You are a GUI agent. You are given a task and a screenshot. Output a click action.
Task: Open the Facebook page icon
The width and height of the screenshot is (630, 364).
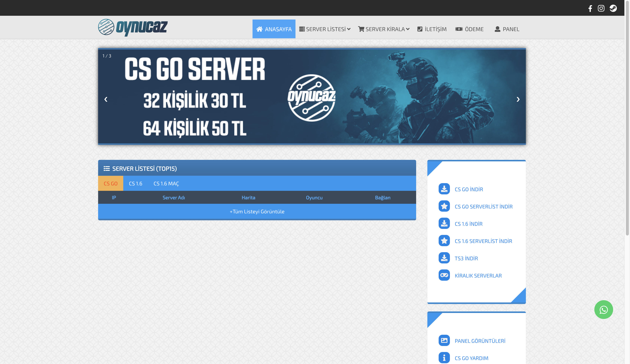click(x=590, y=8)
